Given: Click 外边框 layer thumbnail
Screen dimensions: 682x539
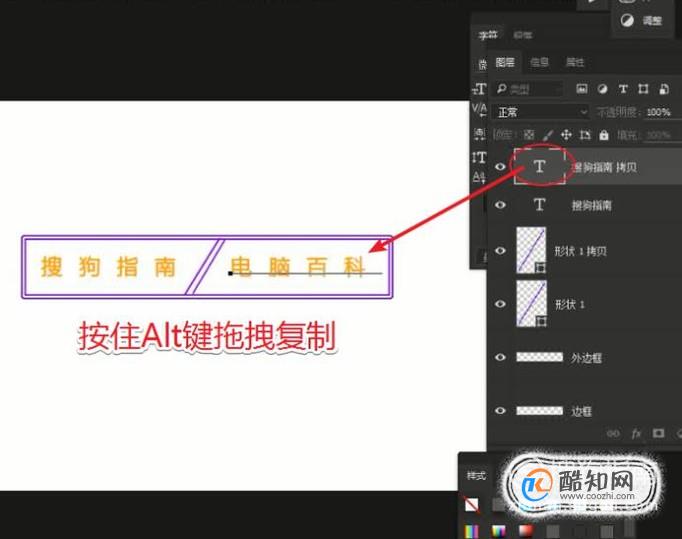Looking at the screenshot, I should tap(539, 357).
